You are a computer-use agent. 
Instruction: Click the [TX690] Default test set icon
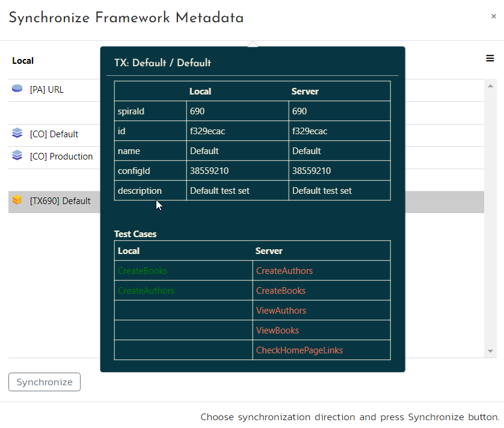17,200
